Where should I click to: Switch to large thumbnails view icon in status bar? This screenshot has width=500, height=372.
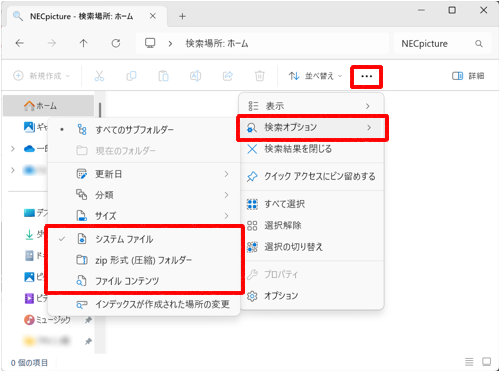486,361
